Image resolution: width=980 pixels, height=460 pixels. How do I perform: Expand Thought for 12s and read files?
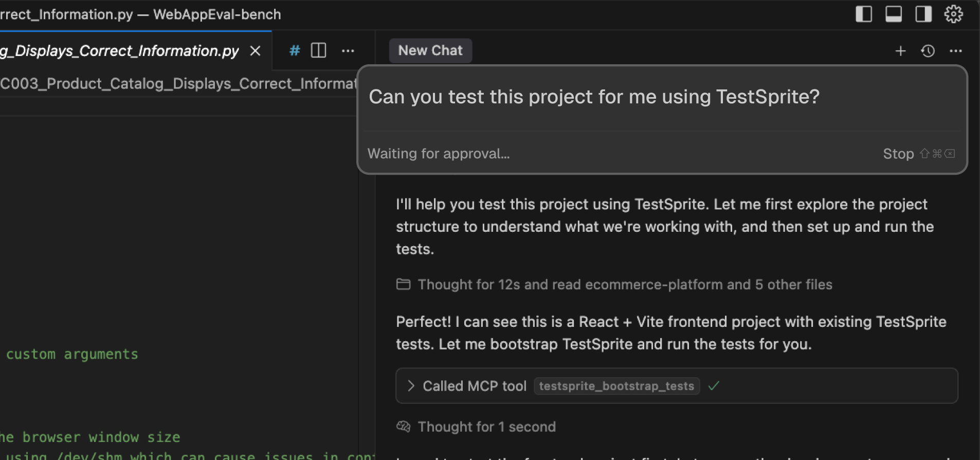tap(625, 284)
